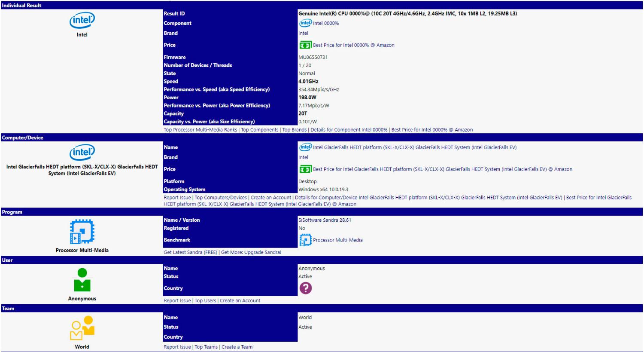Click the large Intel logo in Computer/Device section
This screenshot has height=352, width=644.
click(82, 152)
